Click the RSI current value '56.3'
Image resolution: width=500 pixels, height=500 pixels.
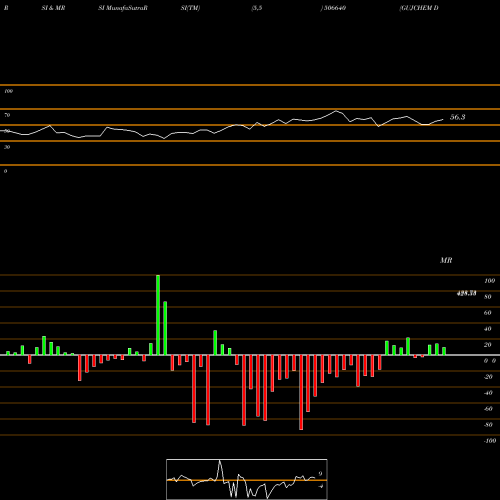point(458,117)
